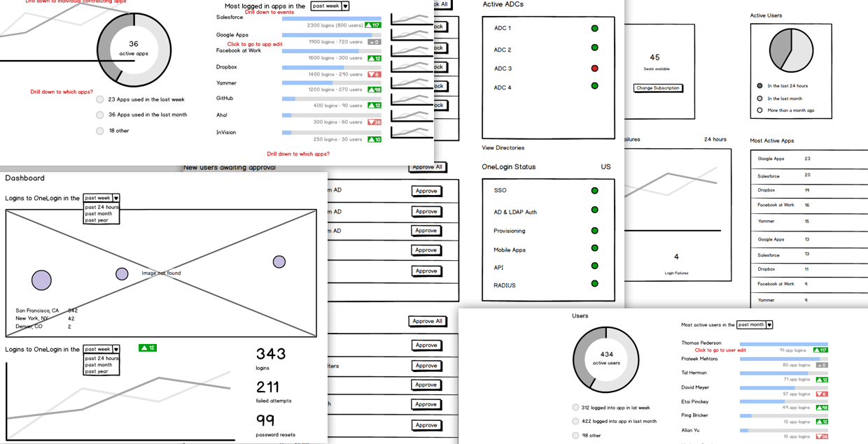
Task: Click Approve button in the 'lters' row
Action: 426,366
